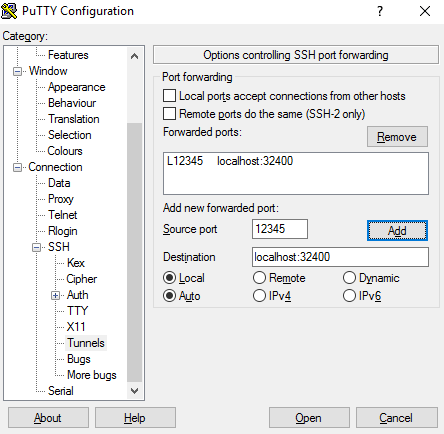Viewport: 444px width, 434px height.
Task: Select the Remote forwarding radio button
Action: (x=259, y=277)
